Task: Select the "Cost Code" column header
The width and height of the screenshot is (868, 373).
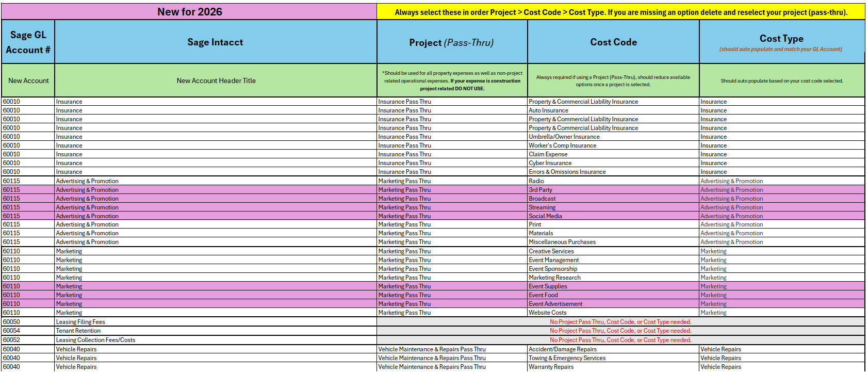Action: pyautogui.click(x=613, y=42)
